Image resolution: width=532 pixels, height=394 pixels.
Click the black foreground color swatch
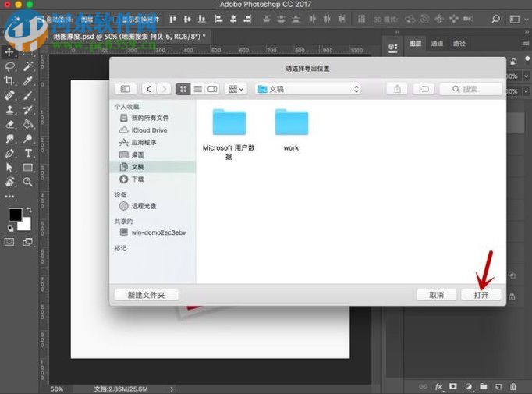click(16, 215)
